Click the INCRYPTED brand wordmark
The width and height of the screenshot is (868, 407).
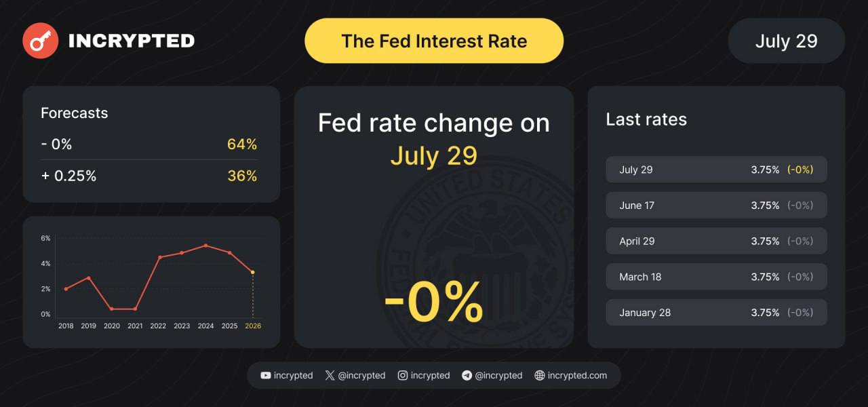[x=132, y=41]
